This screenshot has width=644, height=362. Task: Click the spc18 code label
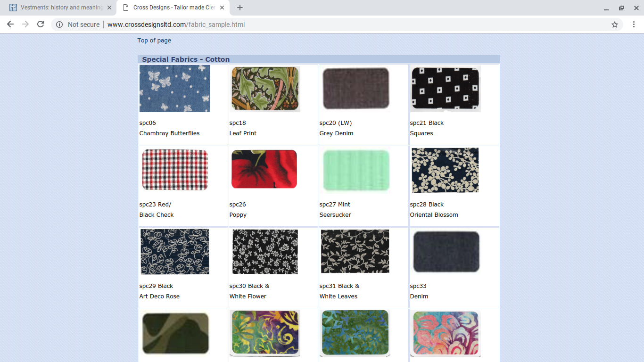(238, 123)
